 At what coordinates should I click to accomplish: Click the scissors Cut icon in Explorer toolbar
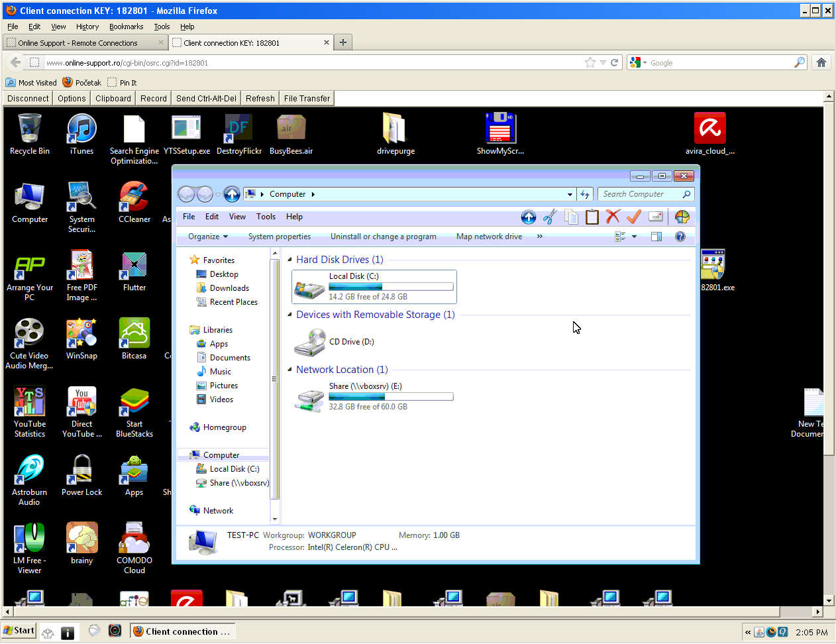[549, 217]
